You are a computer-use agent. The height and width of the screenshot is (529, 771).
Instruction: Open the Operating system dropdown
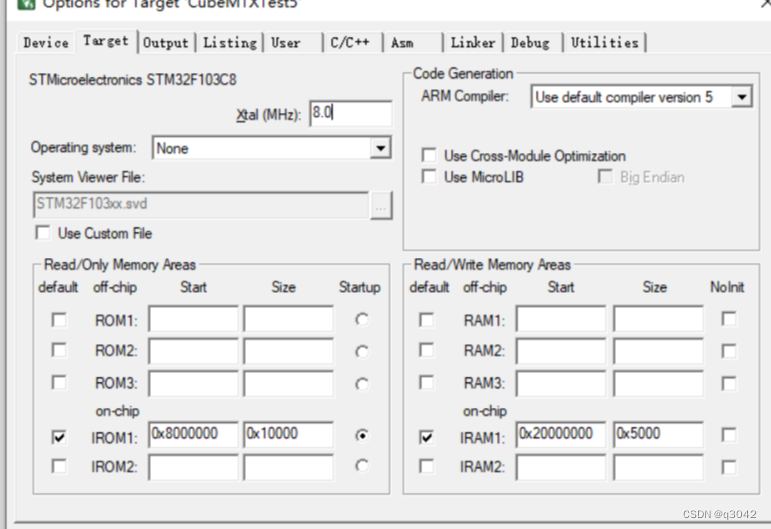coord(272,148)
